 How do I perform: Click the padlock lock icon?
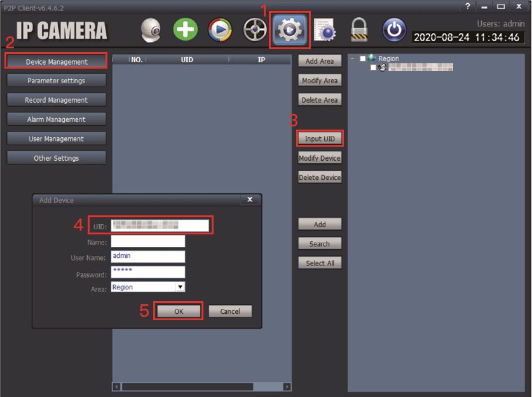(x=359, y=30)
